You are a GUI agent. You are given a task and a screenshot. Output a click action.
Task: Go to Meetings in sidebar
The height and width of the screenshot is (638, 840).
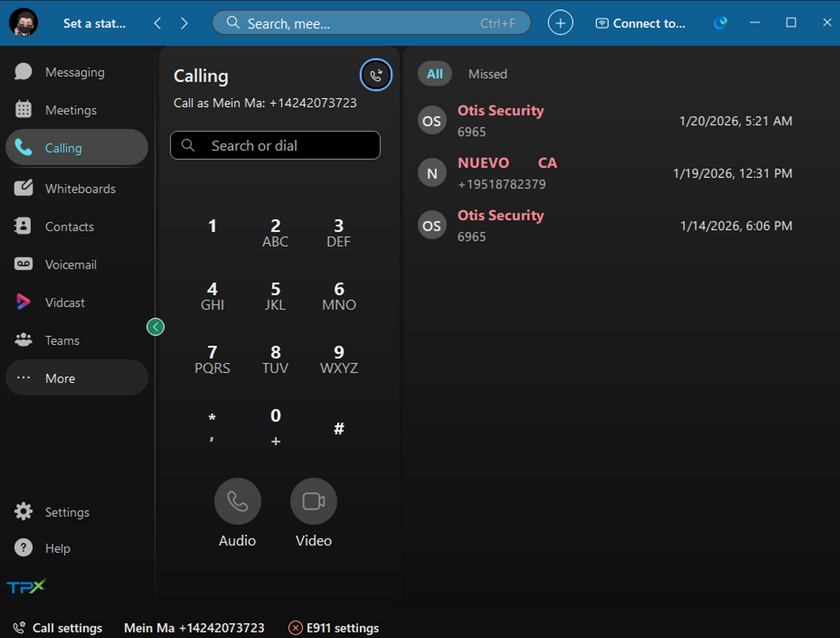77,110
